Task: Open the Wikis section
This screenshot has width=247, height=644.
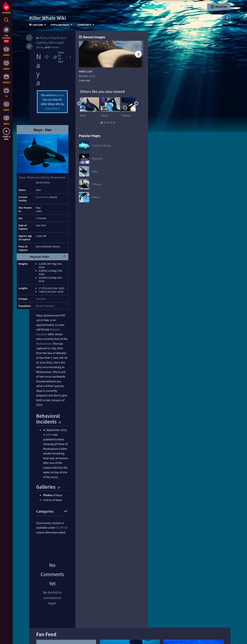Action: (x=6, y=120)
